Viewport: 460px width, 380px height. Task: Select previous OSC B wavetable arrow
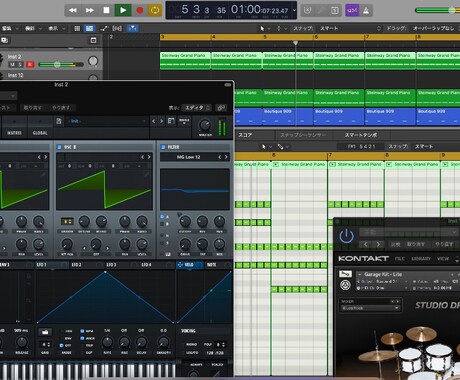click(142, 157)
